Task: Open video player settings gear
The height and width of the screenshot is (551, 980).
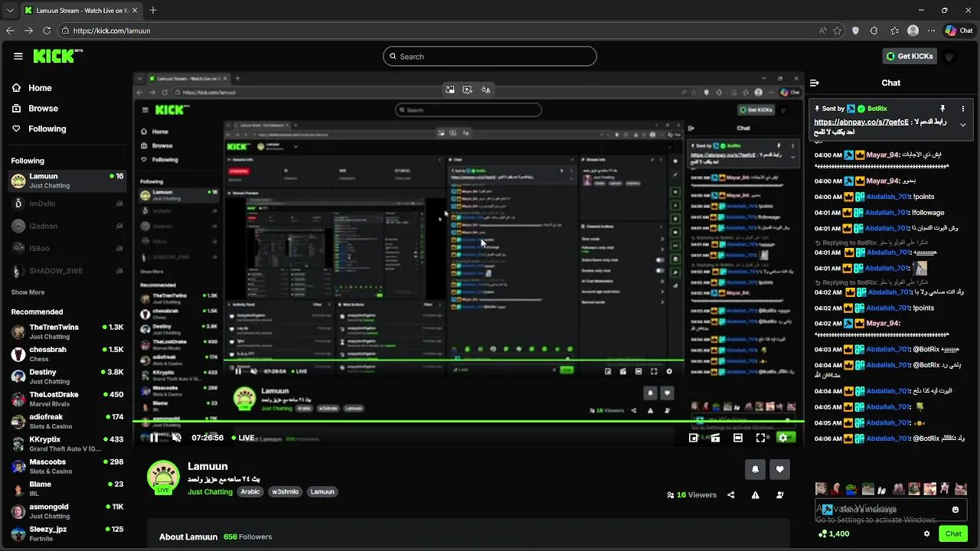Action: coord(782,438)
